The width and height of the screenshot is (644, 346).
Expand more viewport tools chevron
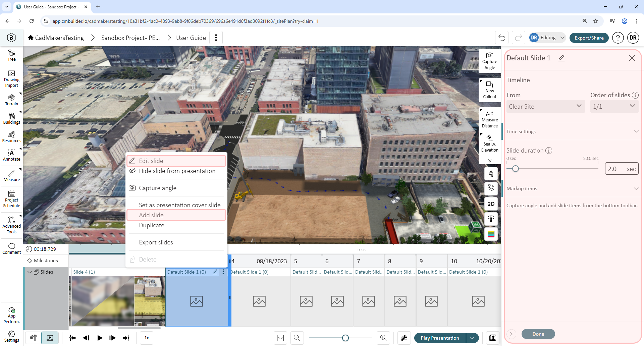pyautogui.click(x=490, y=161)
